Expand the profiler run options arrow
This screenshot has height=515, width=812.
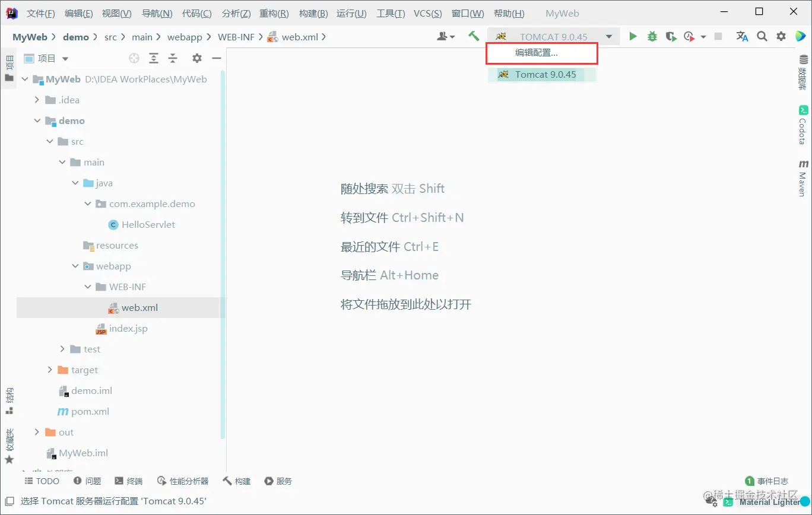703,37
